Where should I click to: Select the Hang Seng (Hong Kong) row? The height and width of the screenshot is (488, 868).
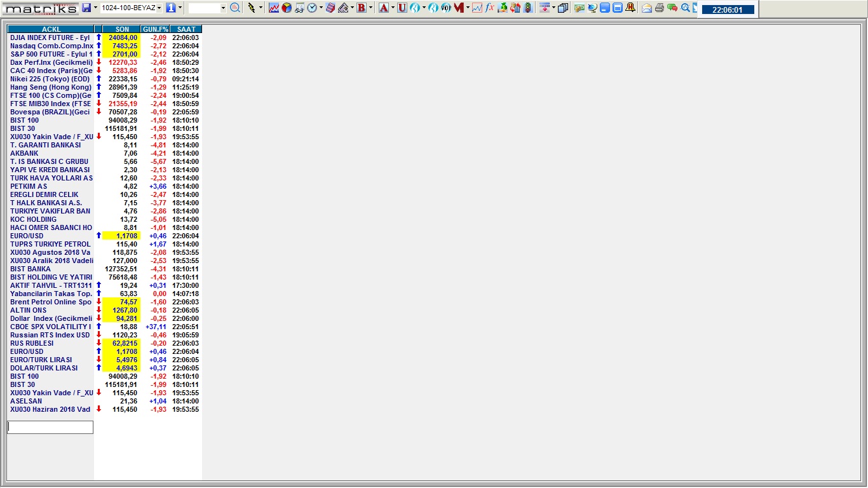pos(105,87)
